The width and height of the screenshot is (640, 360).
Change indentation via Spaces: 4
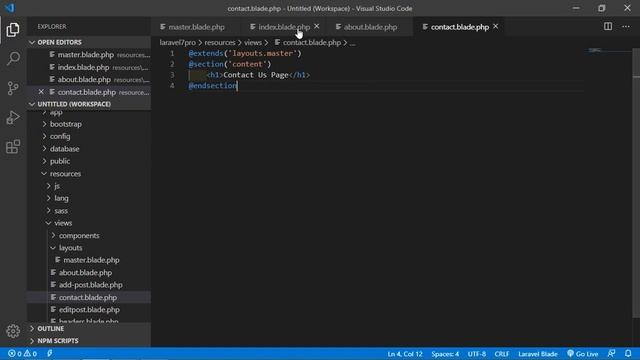pyautogui.click(x=445, y=354)
